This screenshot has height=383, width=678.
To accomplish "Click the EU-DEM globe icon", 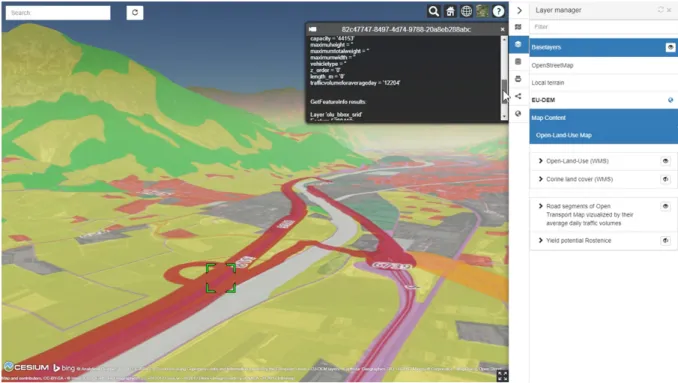I will click(x=670, y=100).
